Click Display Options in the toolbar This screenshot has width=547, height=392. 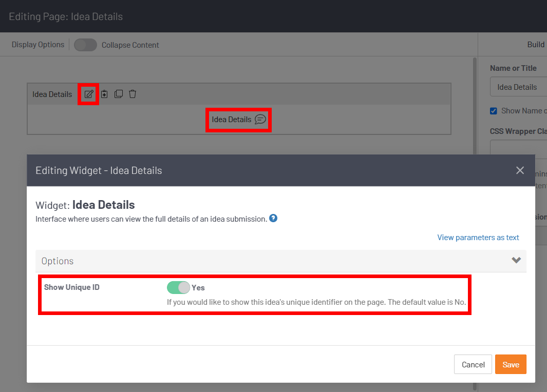[x=38, y=45]
